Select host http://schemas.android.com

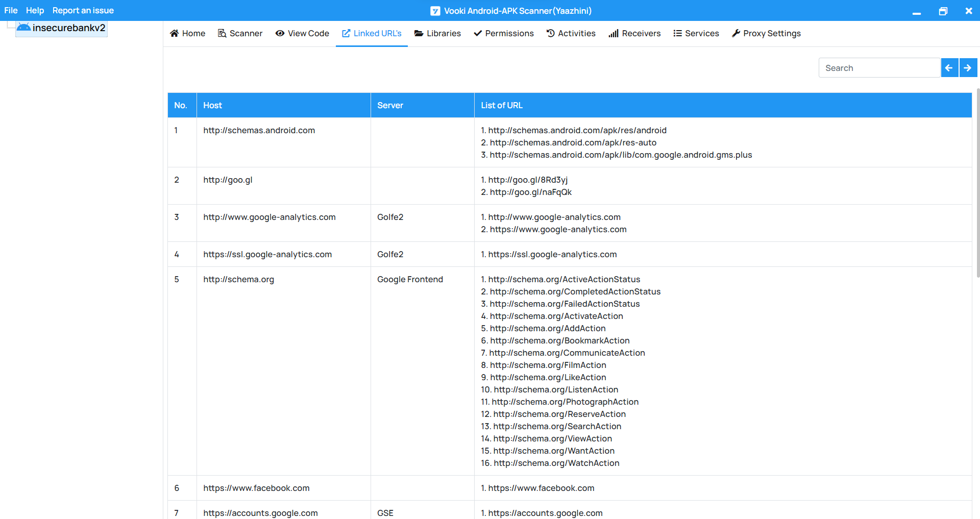pyautogui.click(x=259, y=130)
